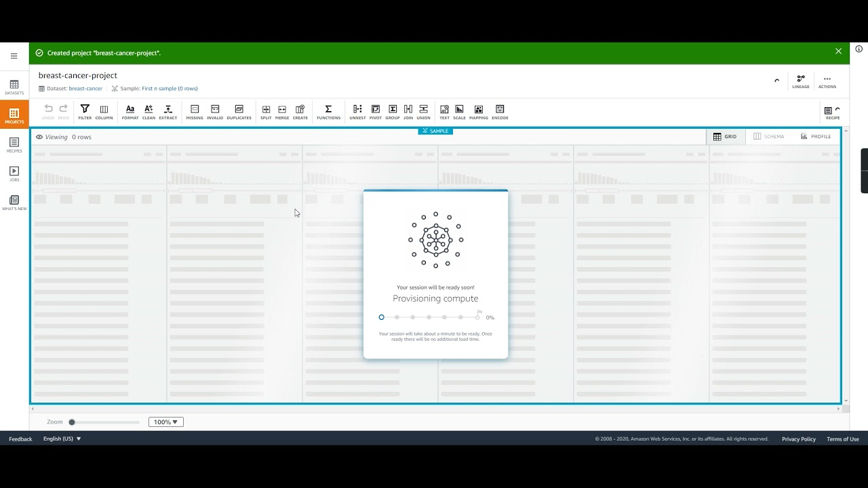Open the English (US) language dropdown
This screenshot has height=488, width=868.
pos(62,439)
